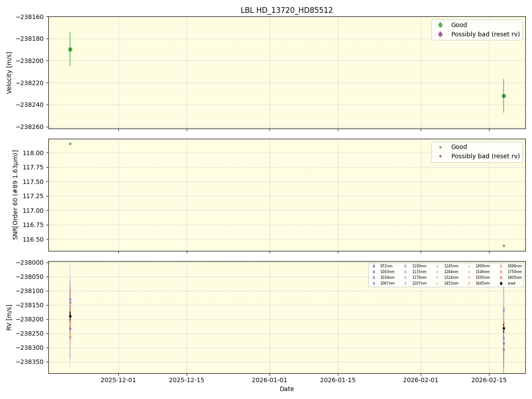Select the SNR point above 118.00
Screen dimensions: 532x399
click(x=70, y=144)
